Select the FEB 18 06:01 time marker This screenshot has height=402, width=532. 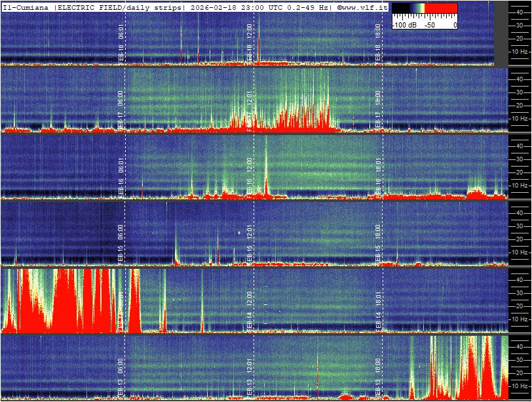(x=121, y=43)
